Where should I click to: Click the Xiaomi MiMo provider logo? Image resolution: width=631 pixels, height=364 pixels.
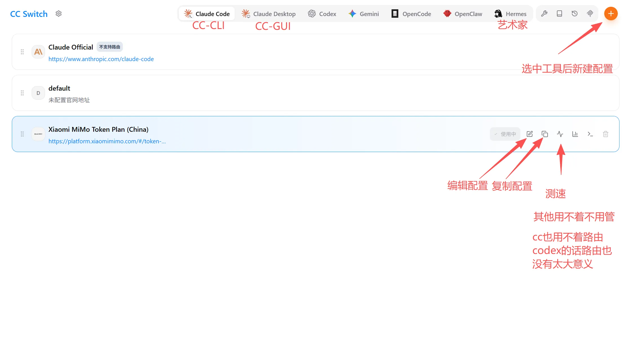(x=38, y=134)
